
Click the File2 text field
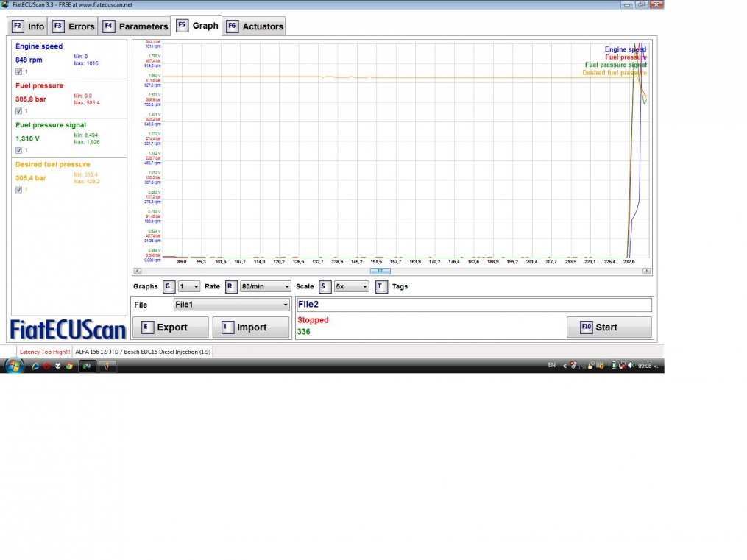click(473, 305)
